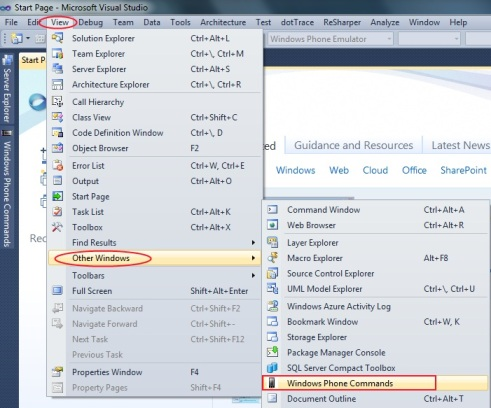Choose Properties Window from View menu
Viewport: 491px width, 408px height.
pyautogui.click(x=154, y=372)
